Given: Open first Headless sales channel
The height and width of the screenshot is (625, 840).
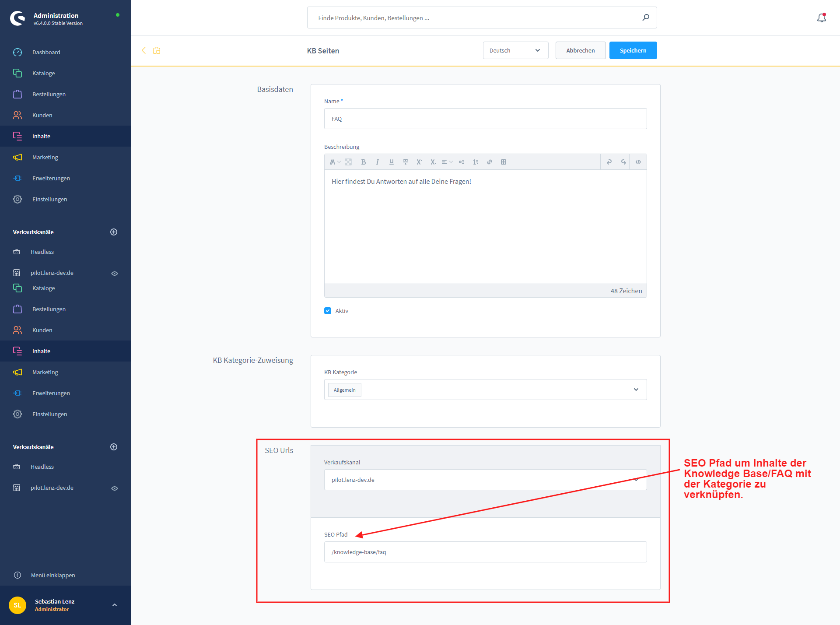Looking at the screenshot, I should 42,252.
